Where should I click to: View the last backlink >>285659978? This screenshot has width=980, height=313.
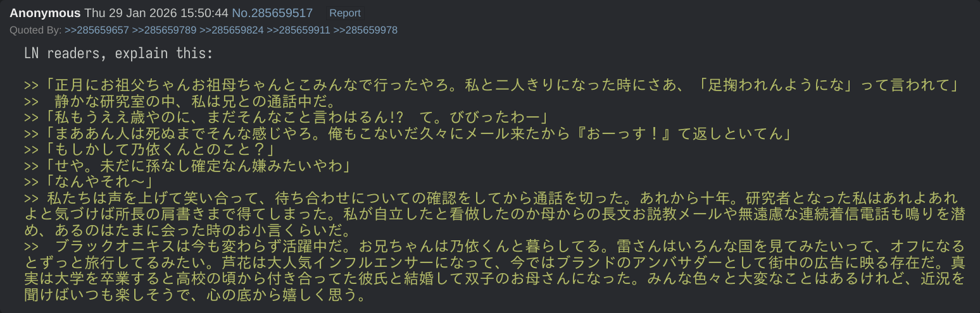(365, 30)
